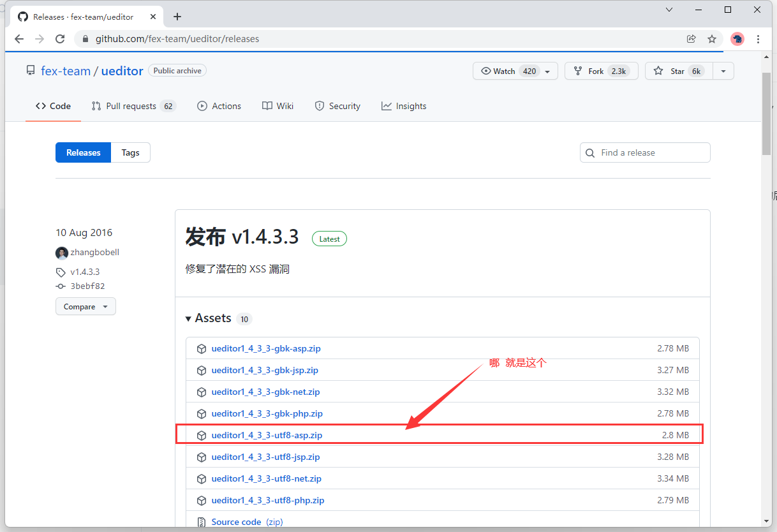Open a new browser tab
777x532 pixels.
(x=177, y=17)
